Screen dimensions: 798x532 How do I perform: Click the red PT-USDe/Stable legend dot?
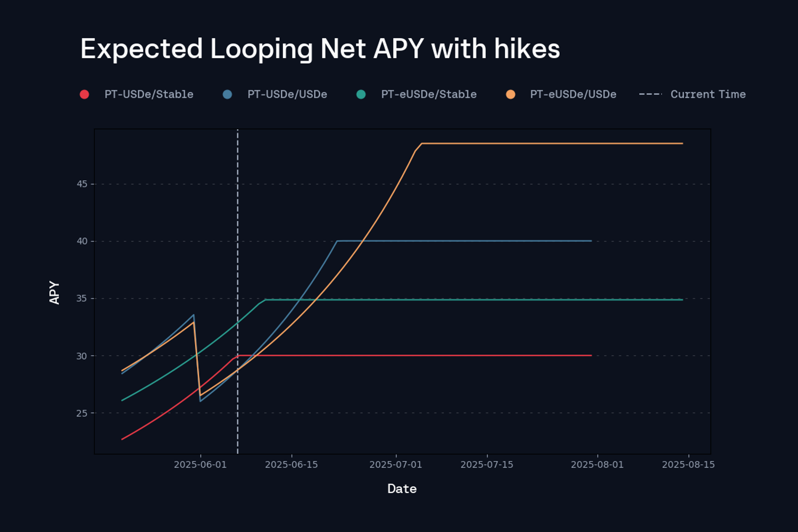click(84, 95)
